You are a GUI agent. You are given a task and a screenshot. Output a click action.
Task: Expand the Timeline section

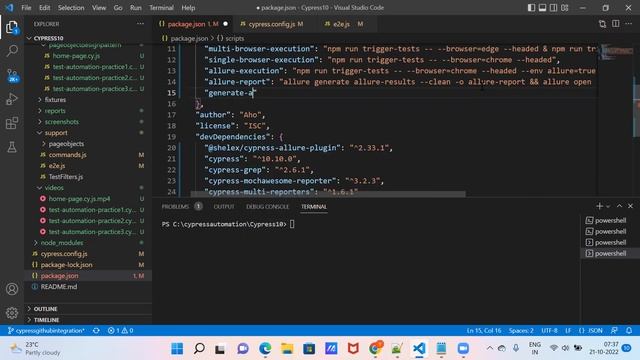[x=46, y=320]
